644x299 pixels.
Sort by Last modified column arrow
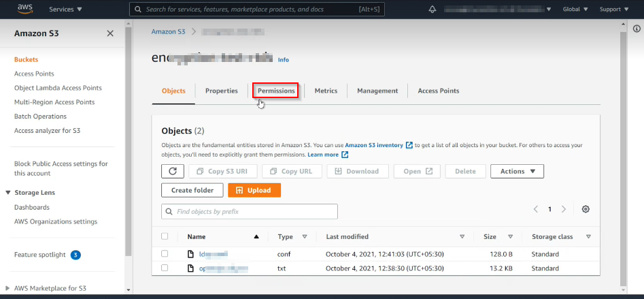(462, 236)
